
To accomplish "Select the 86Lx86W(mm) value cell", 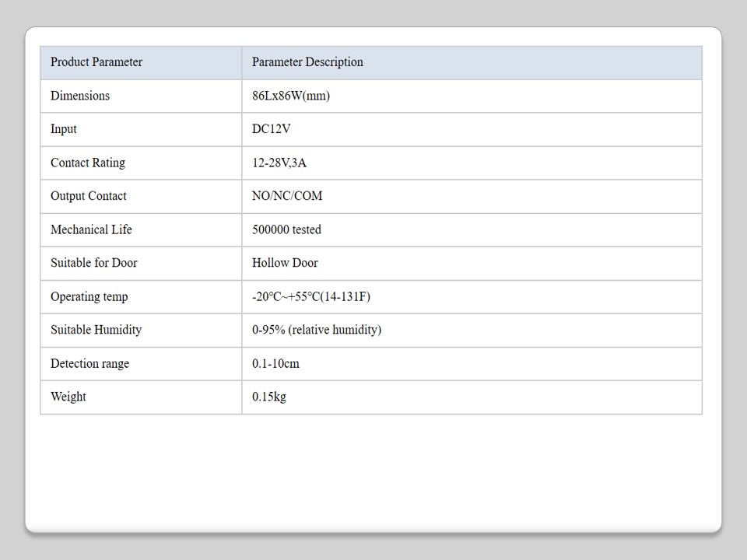I will (291, 96).
